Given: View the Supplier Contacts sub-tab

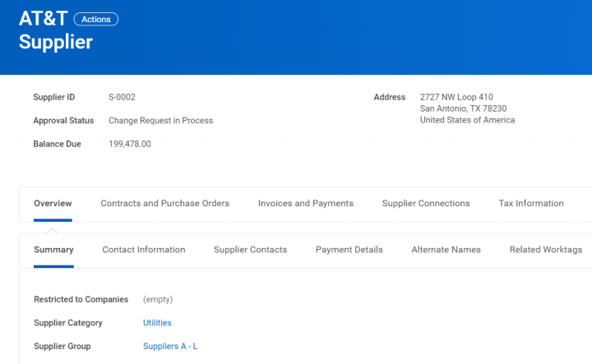Looking at the screenshot, I should pyautogui.click(x=250, y=250).
